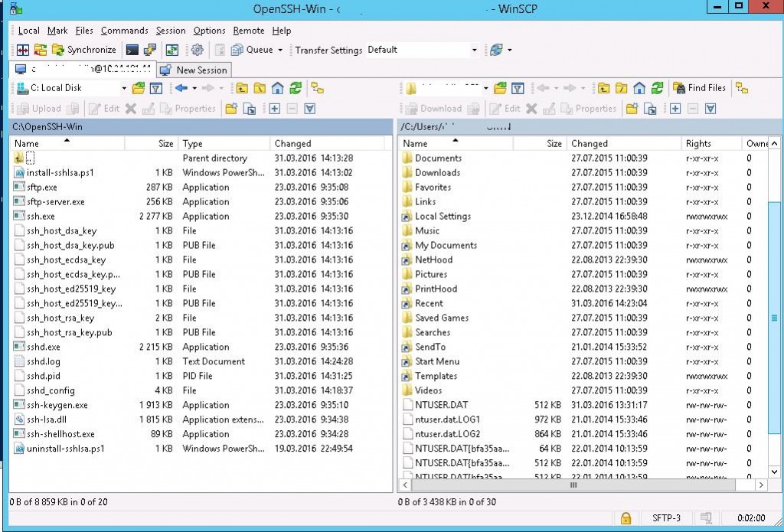
Task: Open the Session menu
Action: tap(170, 31)
